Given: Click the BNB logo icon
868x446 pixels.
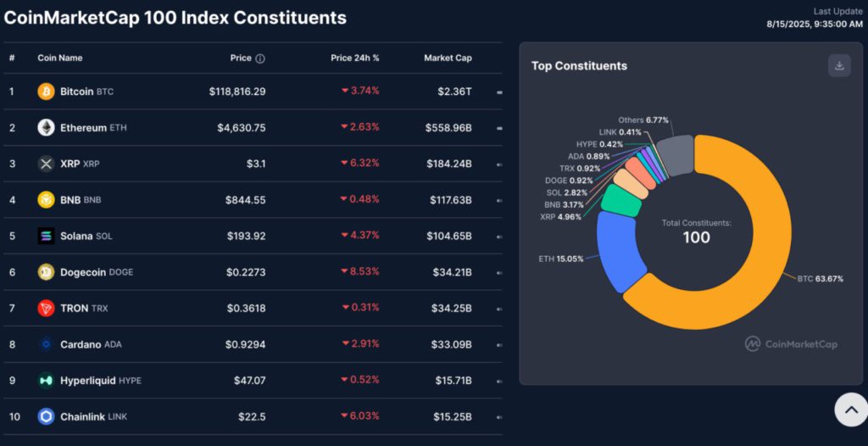Looking at the screenshot, I should (46, 200).
